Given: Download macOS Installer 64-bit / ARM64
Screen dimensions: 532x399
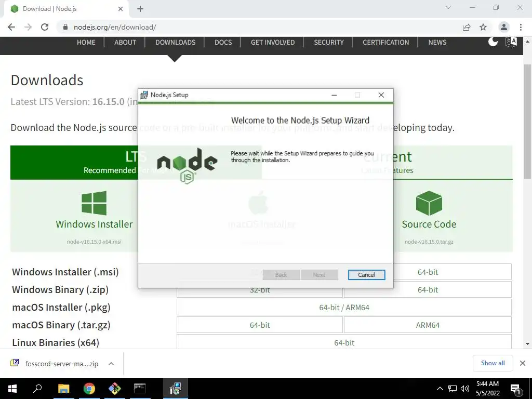Looking at the screenshot, I should [344, 308].
